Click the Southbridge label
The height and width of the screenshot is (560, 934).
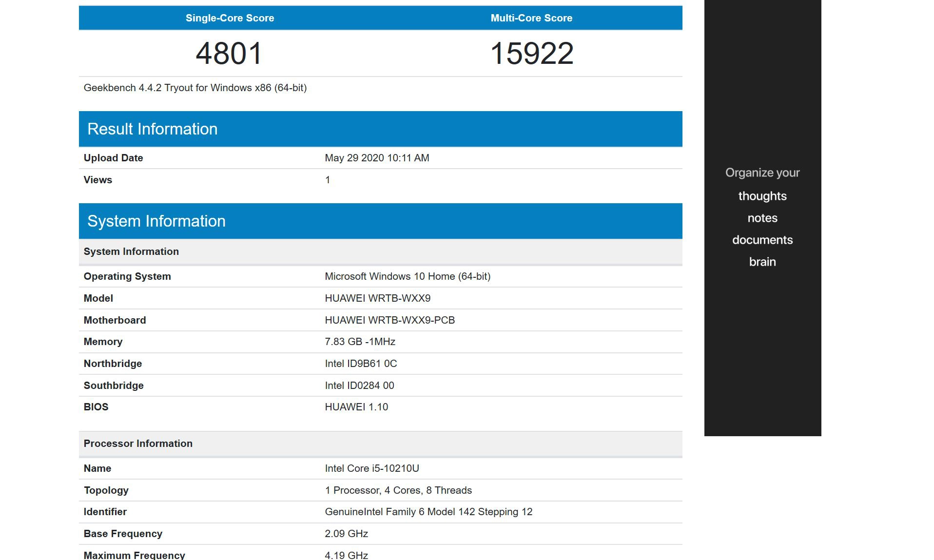coord(114,386)
